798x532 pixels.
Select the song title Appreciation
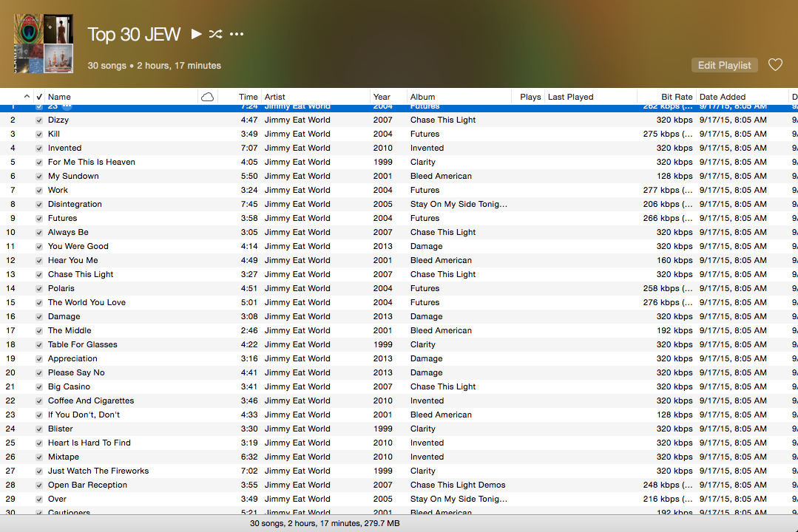[72, 358]
